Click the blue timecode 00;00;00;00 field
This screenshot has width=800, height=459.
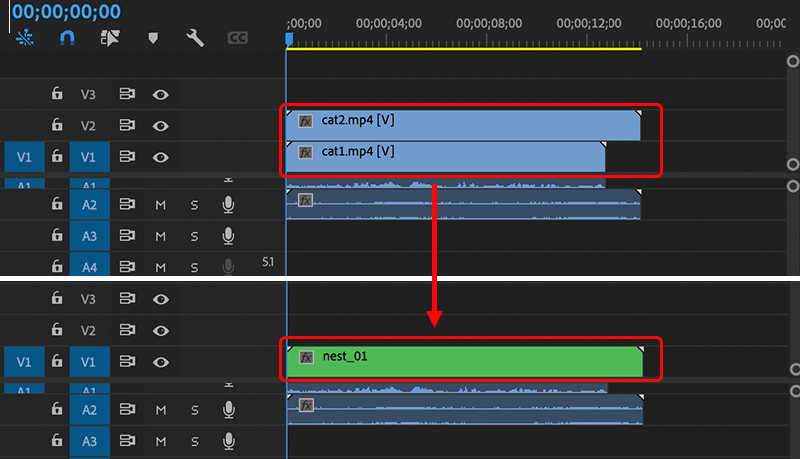tap(60, 11)
